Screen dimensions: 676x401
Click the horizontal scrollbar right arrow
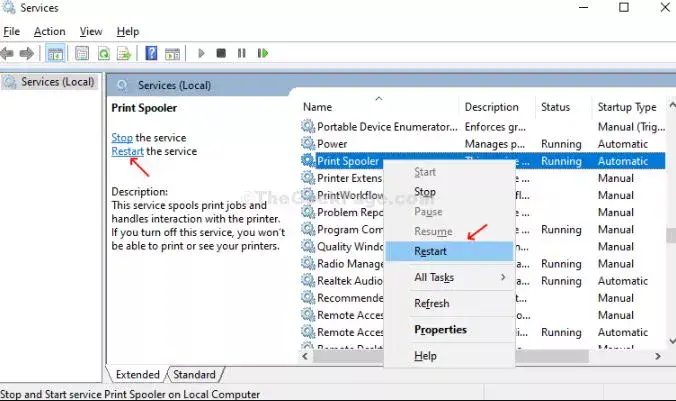pos(658,356)
